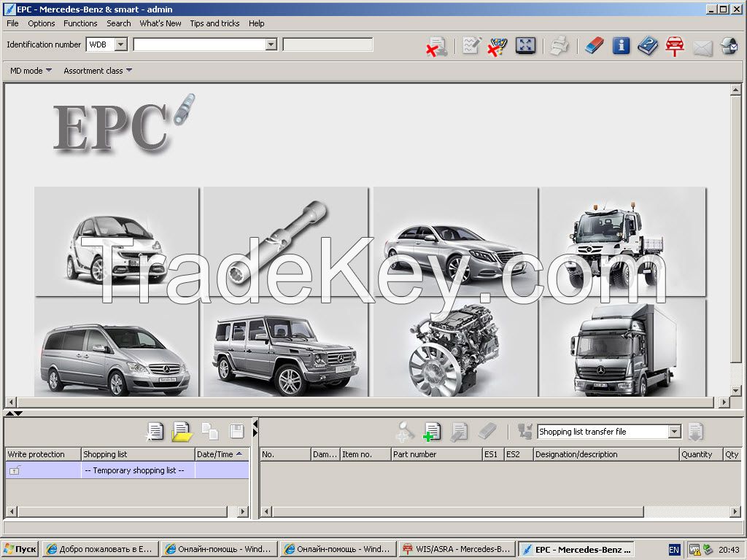
Task: Switch to the Добро пожаловать taskbar window
Action: 100,549
